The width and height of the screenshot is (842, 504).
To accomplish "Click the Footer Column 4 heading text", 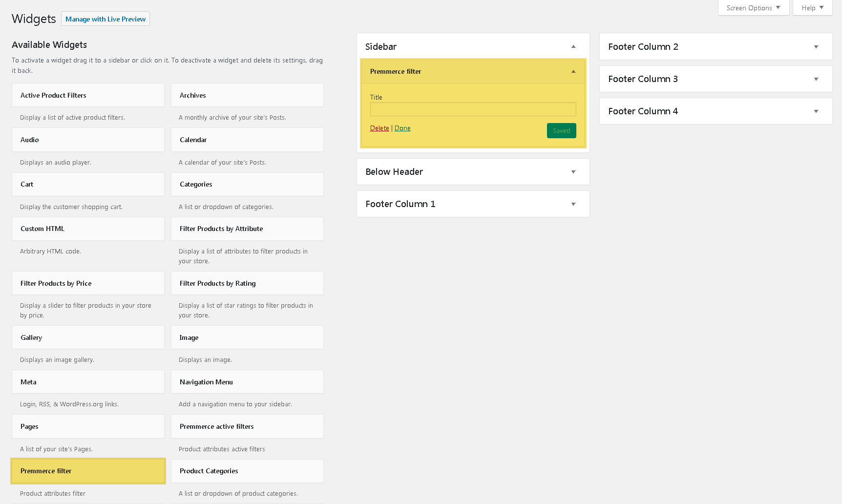I will click(x=643, y=111).
